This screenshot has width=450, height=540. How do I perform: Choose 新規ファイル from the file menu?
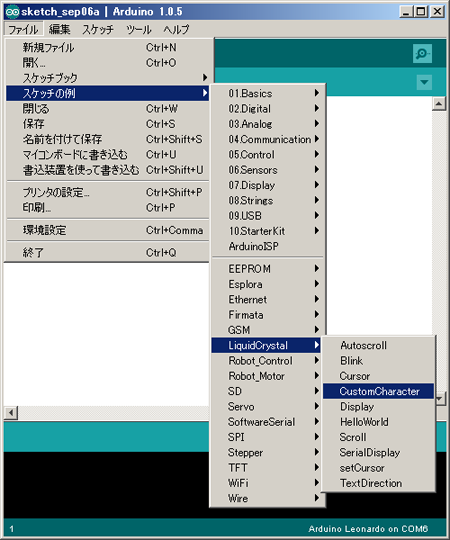(107, 47)
